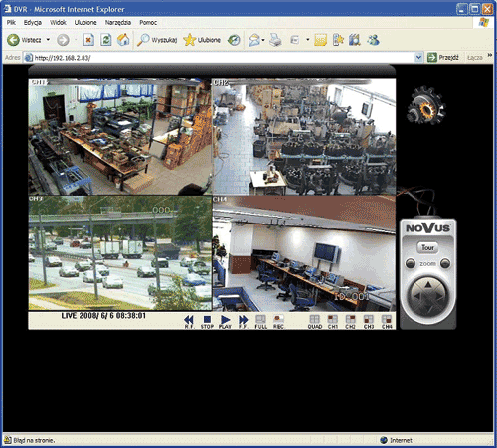Show channel CH2 only

(x=351, y=321)
